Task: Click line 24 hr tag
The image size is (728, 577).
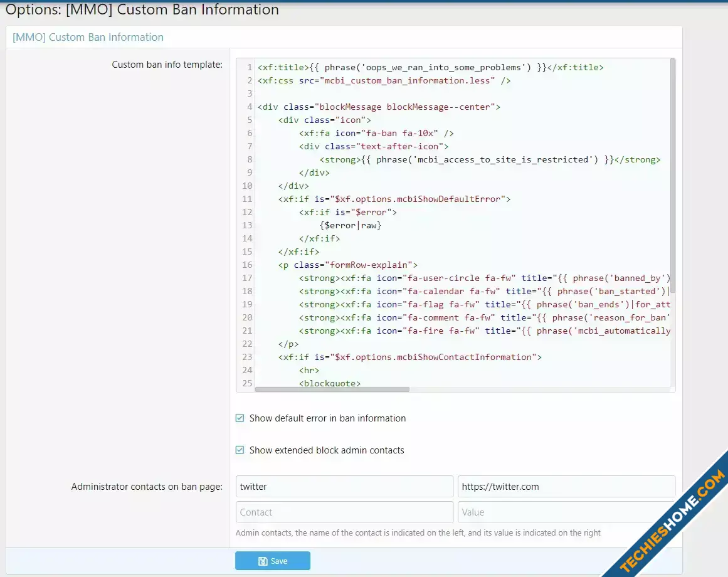Action: click(309, 370)
